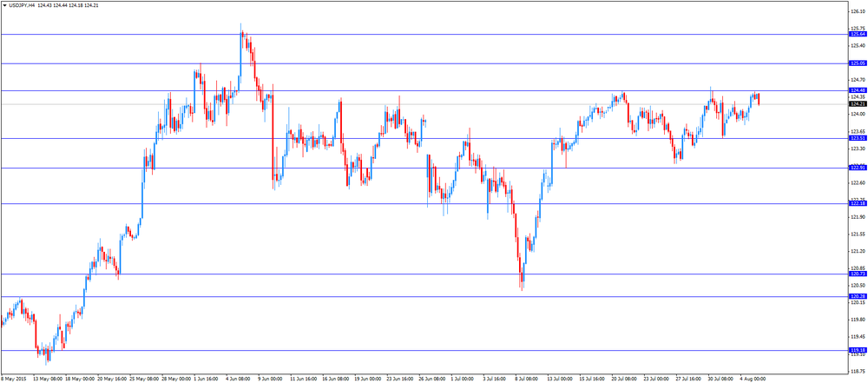Click the 8 May 2015 time axis label
The image size is (868, 383).
(x=13, y=380)
